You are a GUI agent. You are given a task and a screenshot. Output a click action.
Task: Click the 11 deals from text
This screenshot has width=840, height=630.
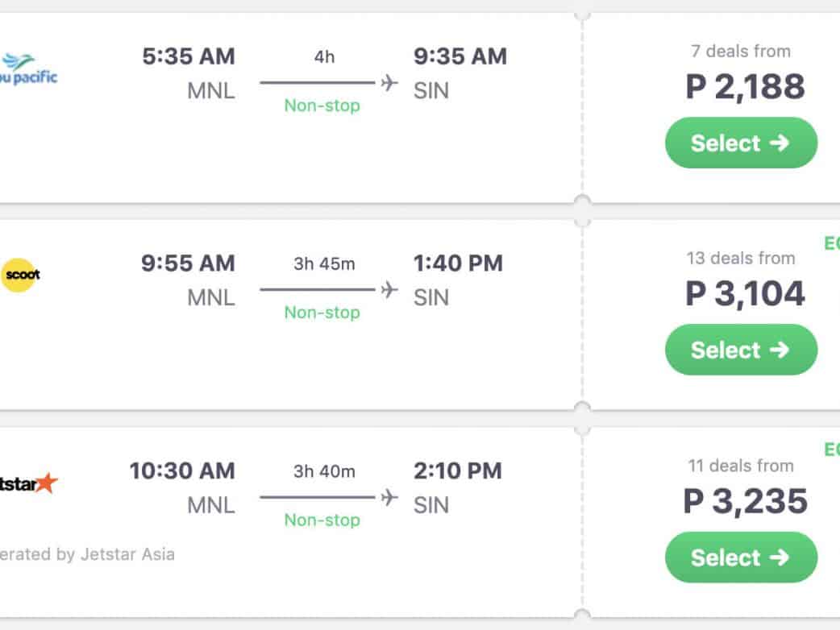[x=740, y=466]
